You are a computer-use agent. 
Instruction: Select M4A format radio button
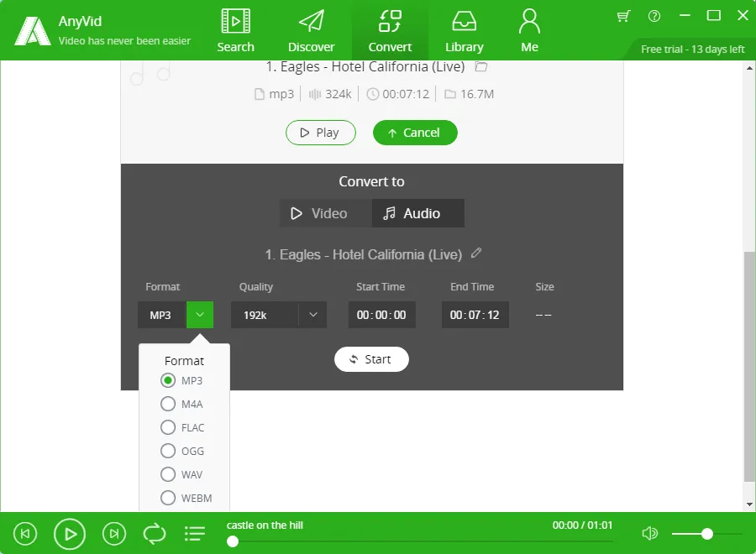point(168,404)
